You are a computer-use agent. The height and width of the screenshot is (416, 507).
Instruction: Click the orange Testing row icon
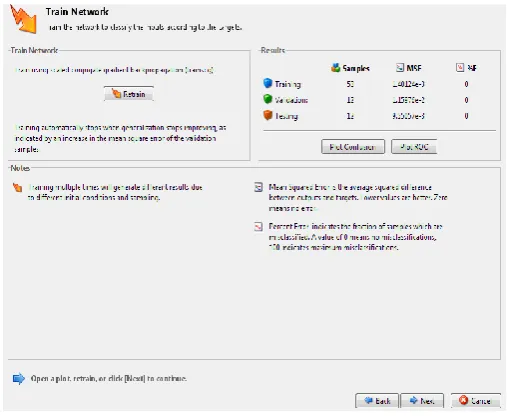267,115
